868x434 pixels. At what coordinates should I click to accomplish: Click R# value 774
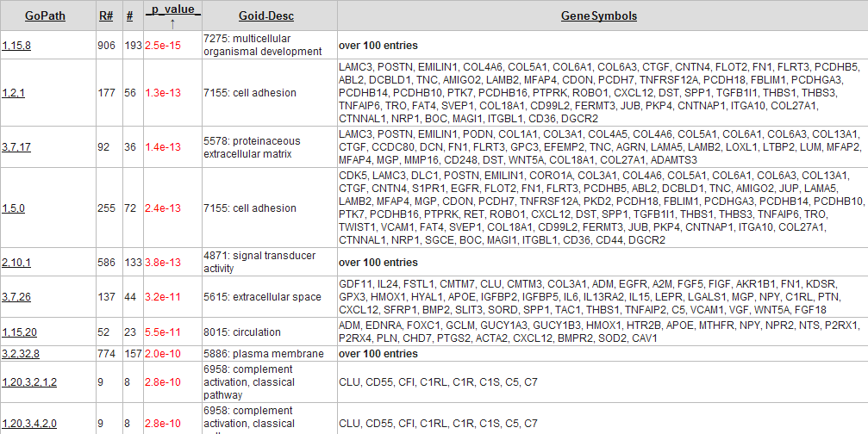tap(106, 354)
